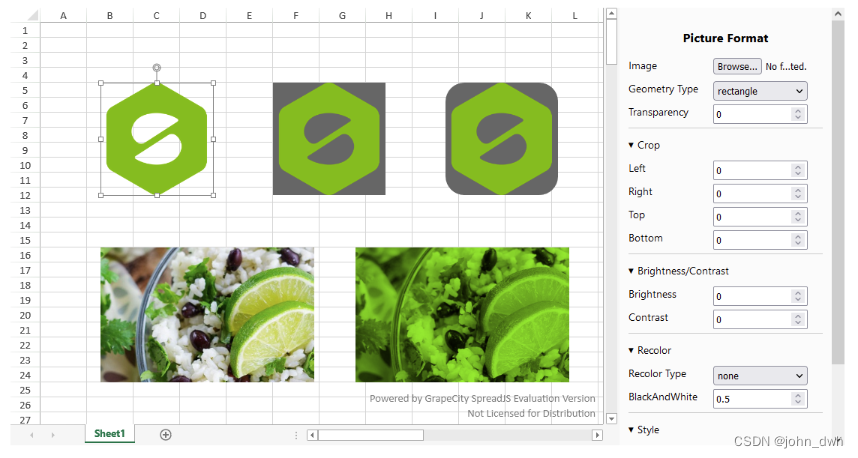
Task: Click next sheet navigation arrow
Action: pyautogui.click(x=53, y=435)
